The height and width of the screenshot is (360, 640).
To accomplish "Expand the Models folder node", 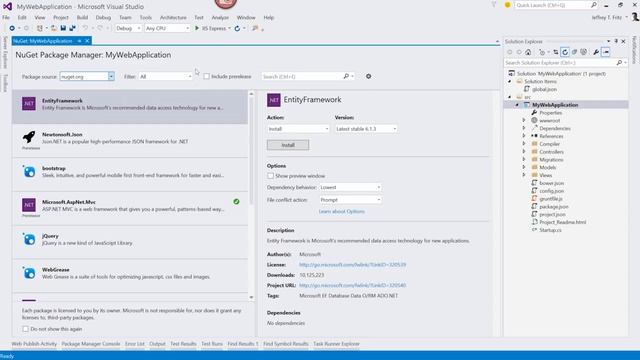I will [524, 167].
